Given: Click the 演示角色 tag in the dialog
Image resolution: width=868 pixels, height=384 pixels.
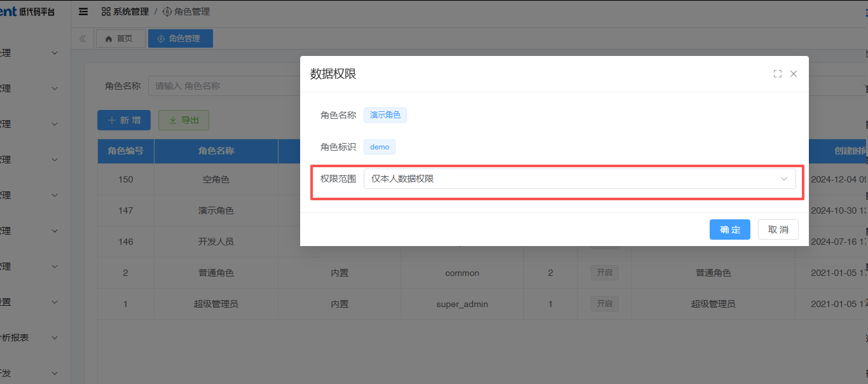Looking at the screenshot, I should tap(385, 115).
